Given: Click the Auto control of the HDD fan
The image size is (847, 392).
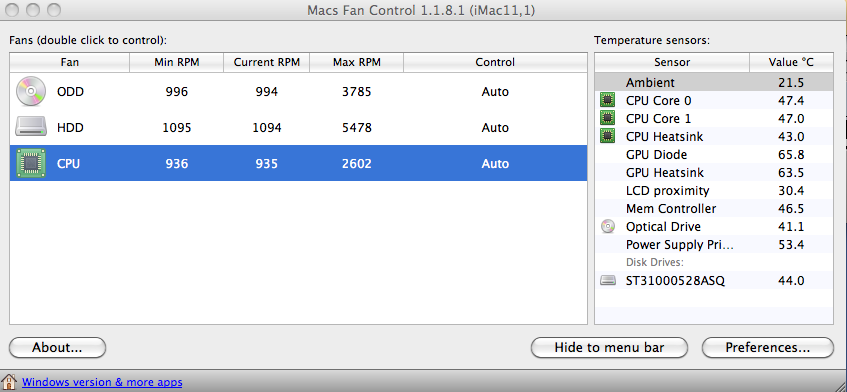Looking at the screenshot, I should (x=495, y=127).
